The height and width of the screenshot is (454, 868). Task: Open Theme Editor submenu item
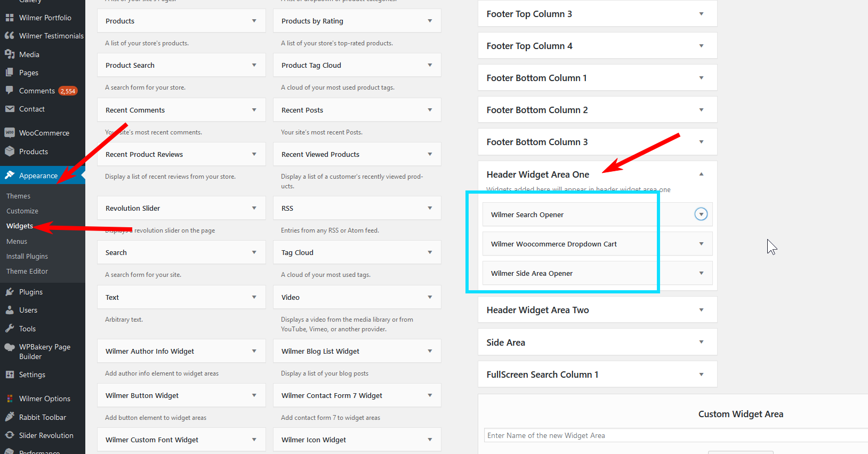coord(27,272)
